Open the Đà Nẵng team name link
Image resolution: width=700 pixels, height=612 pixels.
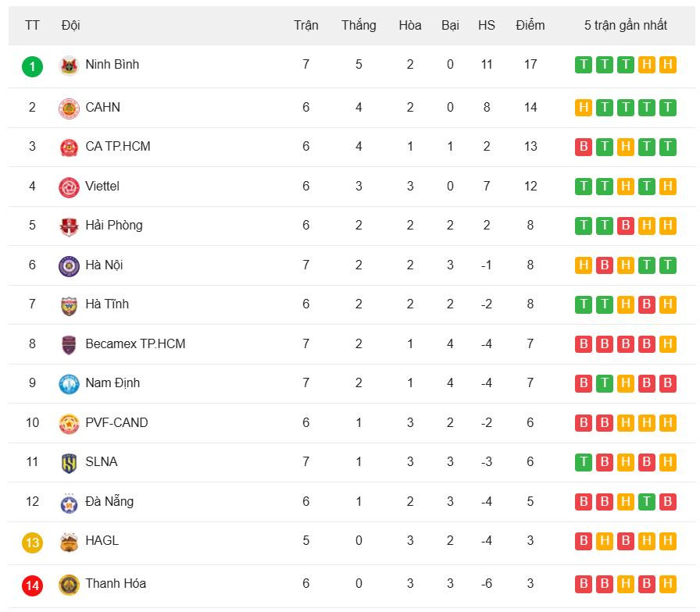pos(109,501)
